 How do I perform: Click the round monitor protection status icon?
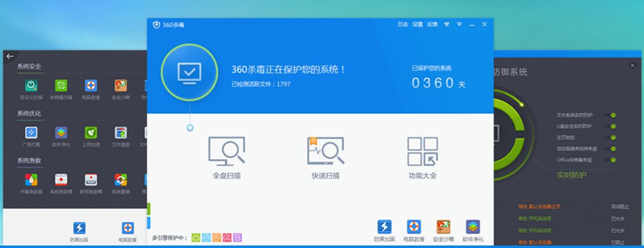pos(189,73)
